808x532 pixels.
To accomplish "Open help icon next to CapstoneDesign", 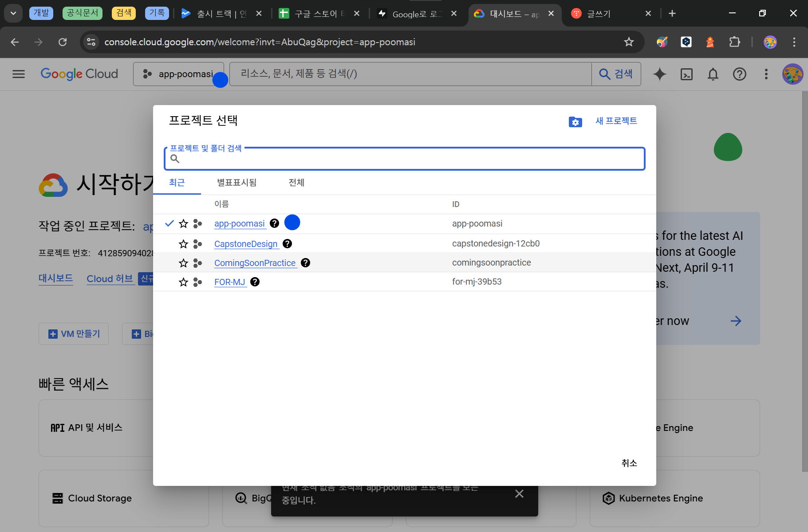I will (x=287, y=243).
